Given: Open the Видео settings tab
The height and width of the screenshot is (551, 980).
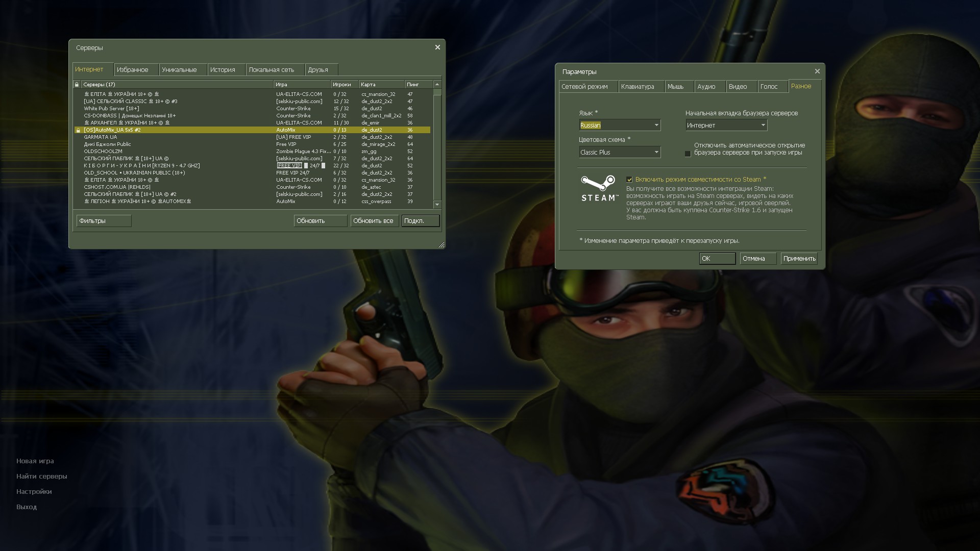Looking at the screenshot, I should pyautogui.click(x=742, y=86).
